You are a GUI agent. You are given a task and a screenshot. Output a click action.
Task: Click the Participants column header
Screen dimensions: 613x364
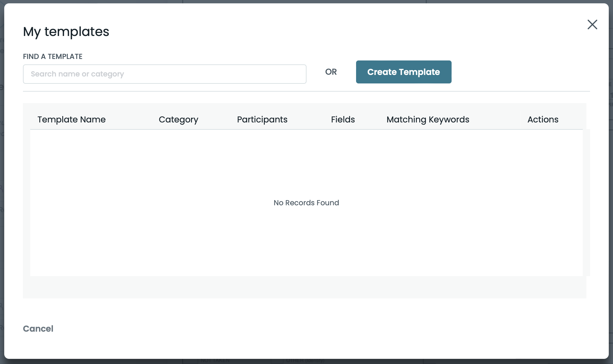tap(262, 119)
